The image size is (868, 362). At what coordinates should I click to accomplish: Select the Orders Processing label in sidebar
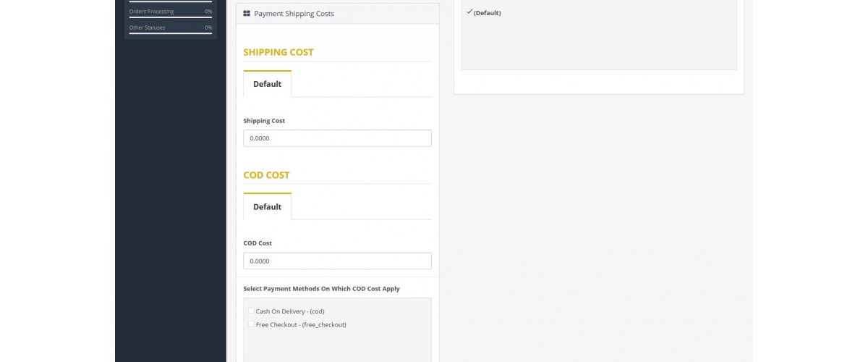click(151, 12)
